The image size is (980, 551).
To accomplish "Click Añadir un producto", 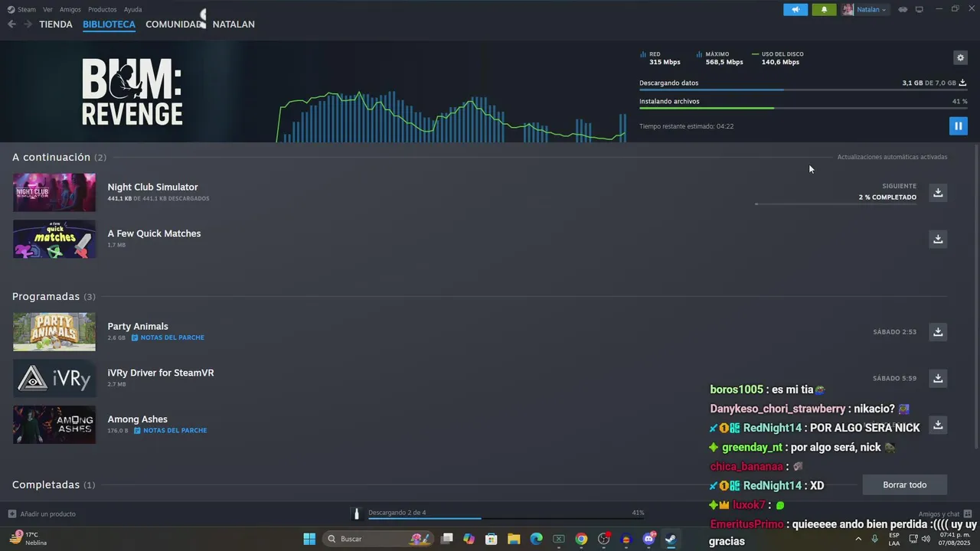I will pyautogui.click(x=42, y=514).
